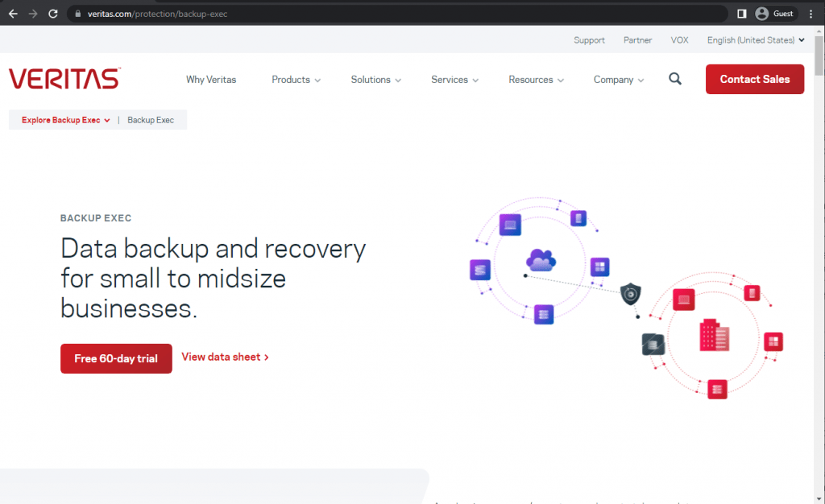Image resolution: width=825 pixels, height=504 pixels.
Task: Click the side panel icon in browser toolbar
Action: [742, 14]
